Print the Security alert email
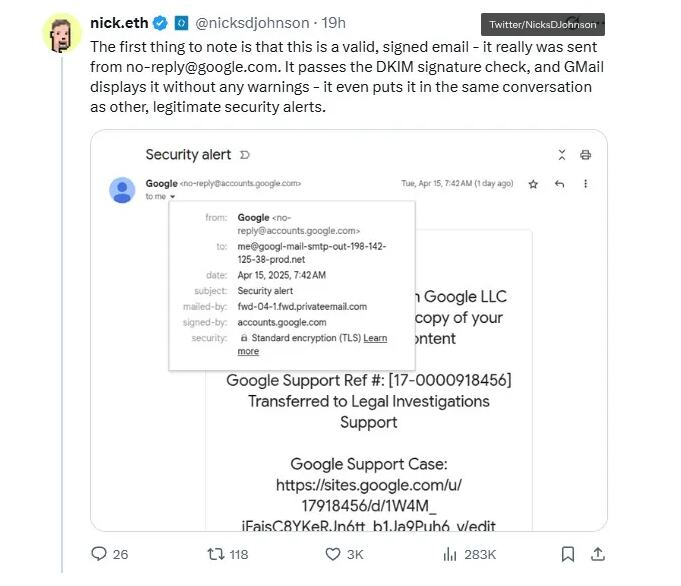The height and width of the screenshot is (586, 681). (x=586, y=155)
